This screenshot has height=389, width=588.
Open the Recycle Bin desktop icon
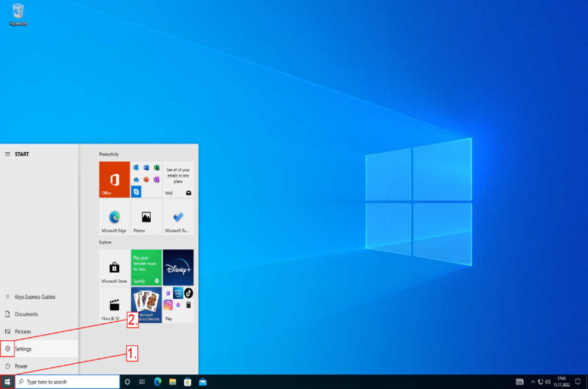tap(18, 14)
